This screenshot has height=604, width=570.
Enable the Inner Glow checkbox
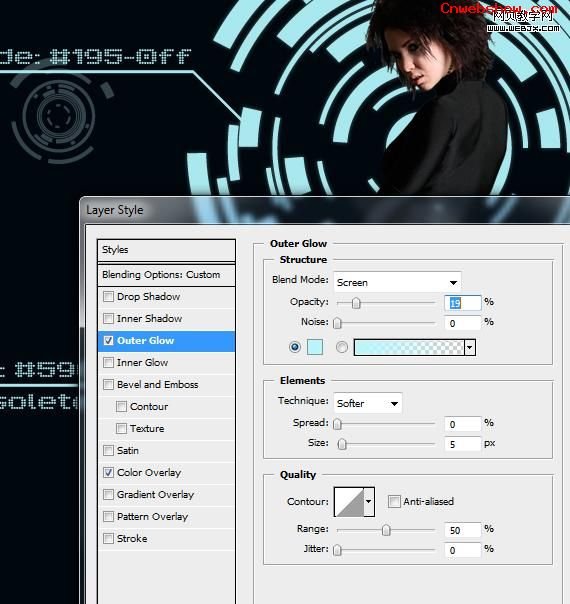point(109,362)
